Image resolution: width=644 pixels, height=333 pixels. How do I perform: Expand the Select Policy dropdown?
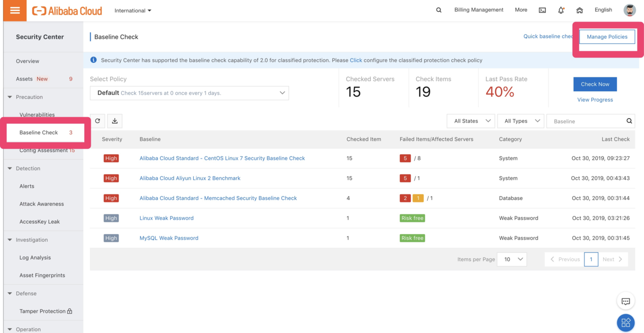click(189, 93)
